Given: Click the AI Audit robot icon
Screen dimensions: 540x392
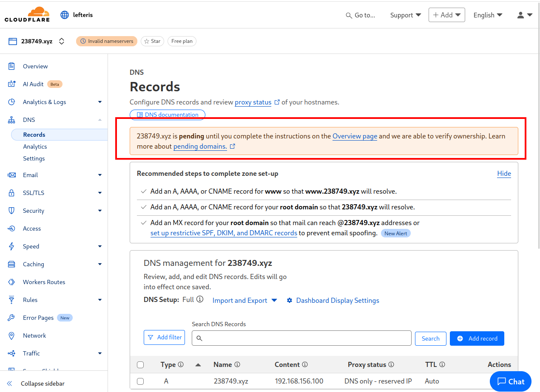Looking at the screenshot, I should pyautogui.click(x=12, y=84).
